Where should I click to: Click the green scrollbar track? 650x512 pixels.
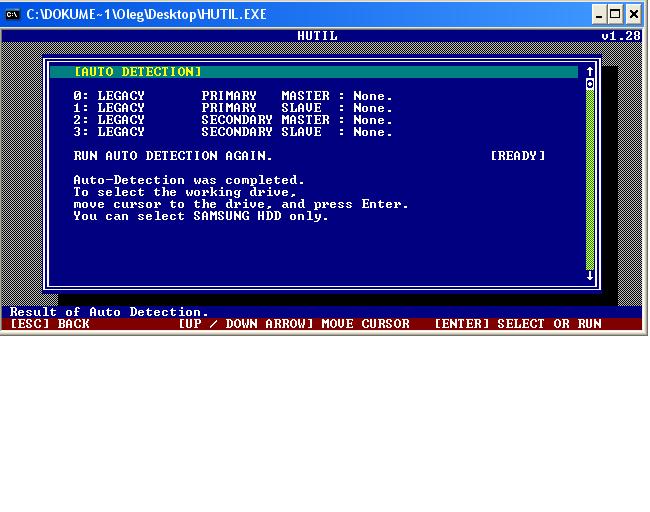click(590, 180)
